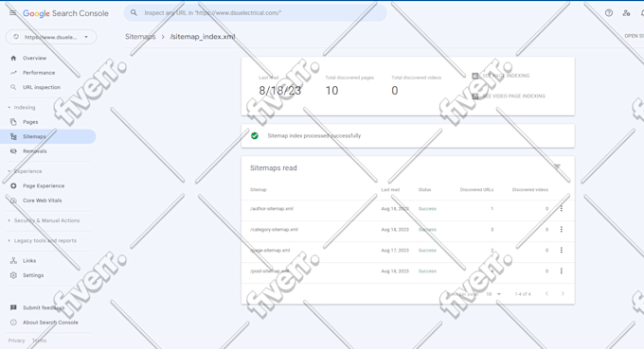Screen dimensions: 644x349
Task: Open filter icon in Sitemaps read table
Action: (557, 167)
